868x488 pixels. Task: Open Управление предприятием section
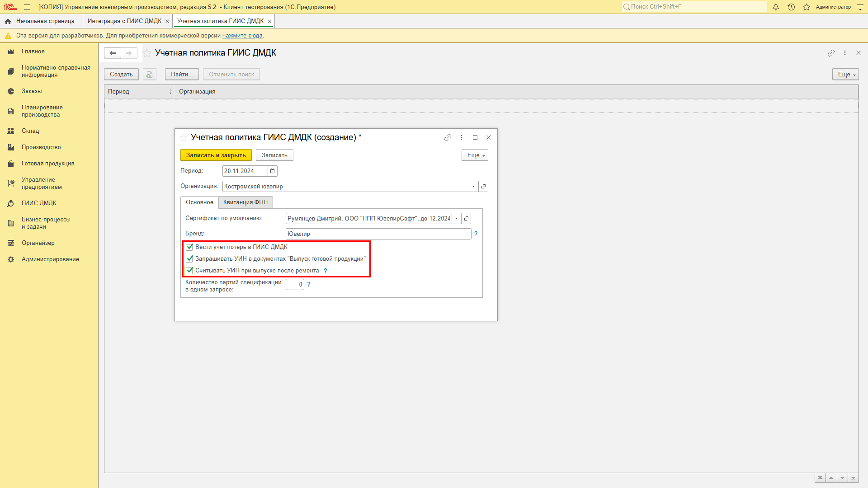(49, 183)
